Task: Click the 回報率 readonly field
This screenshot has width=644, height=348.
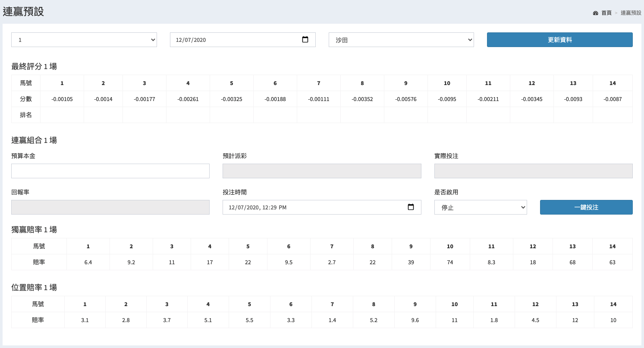Action: coord(110,207)
